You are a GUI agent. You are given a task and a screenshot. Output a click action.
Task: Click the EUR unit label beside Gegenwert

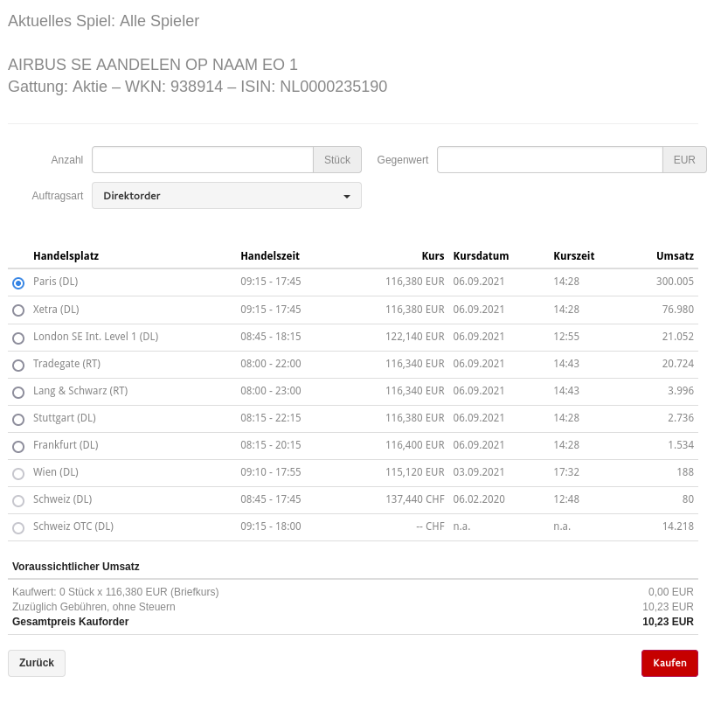pyautogui.click(x=684, y=160)
